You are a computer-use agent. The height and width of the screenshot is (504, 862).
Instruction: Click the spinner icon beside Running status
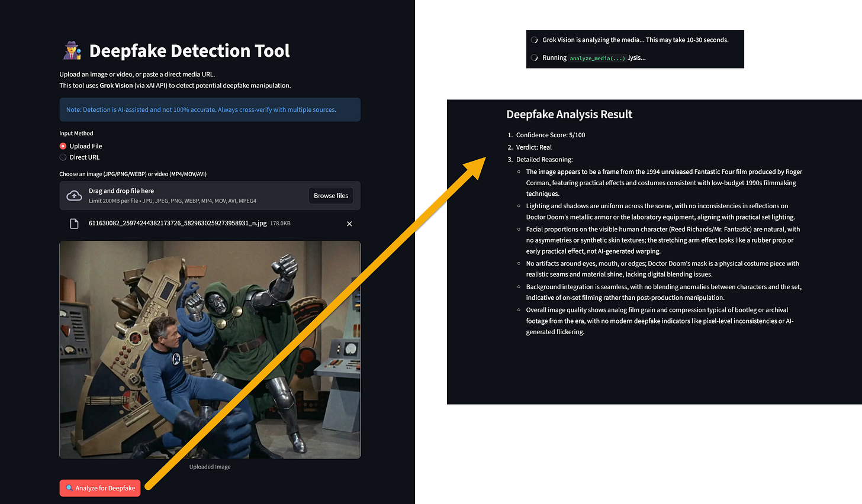click(535, 58)
